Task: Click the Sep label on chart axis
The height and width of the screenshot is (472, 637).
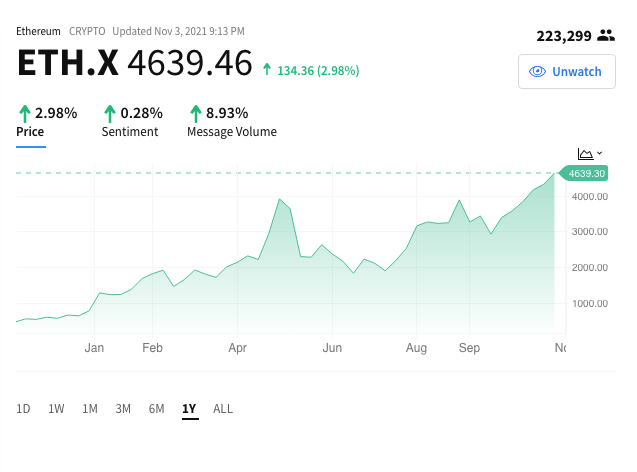Action: click(x=469, y=348)
